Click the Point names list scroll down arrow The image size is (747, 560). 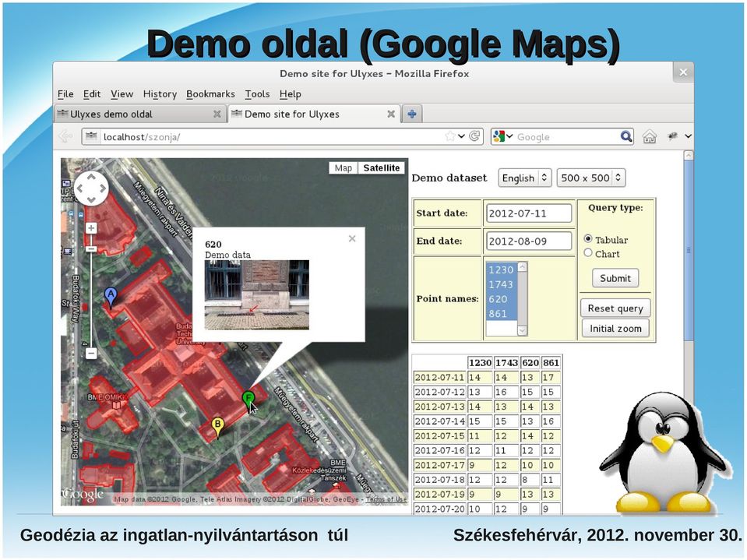tap(523, 330)
